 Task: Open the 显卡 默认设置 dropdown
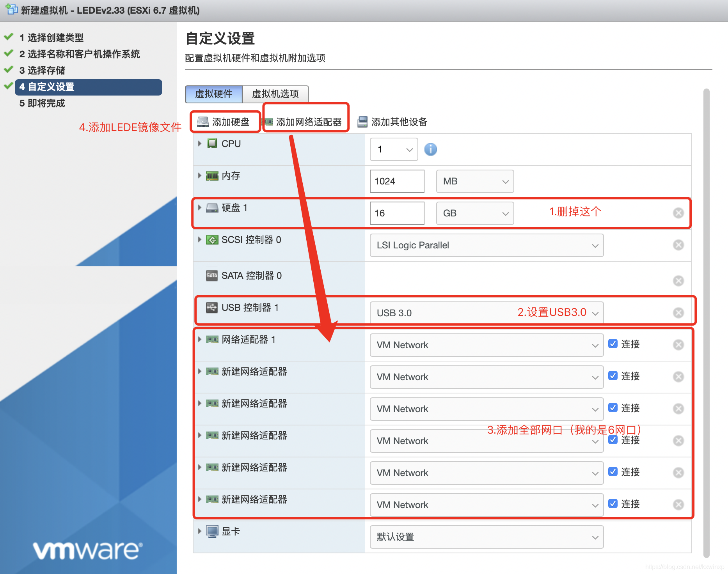coord(487,537)
